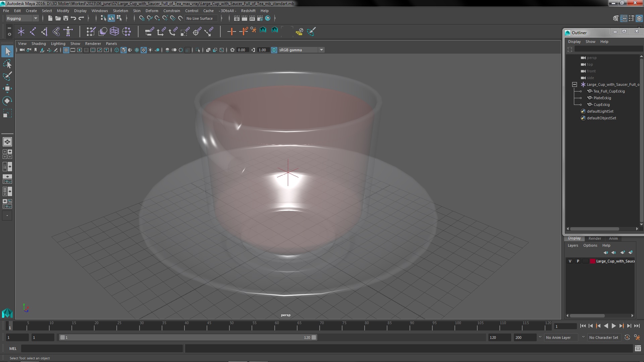The image size is (644, 362).
Task: Click the Redo arrow icon
Action: 81,18
